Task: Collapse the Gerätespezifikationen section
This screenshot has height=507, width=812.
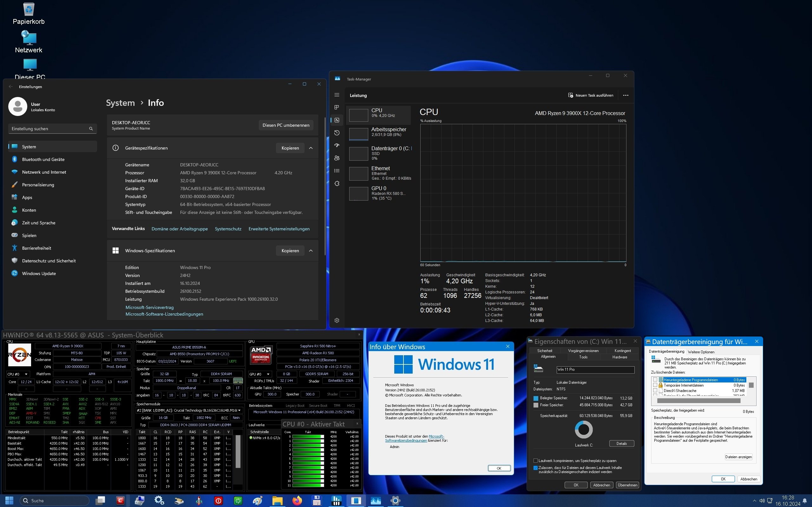Action: pos(311,148)
